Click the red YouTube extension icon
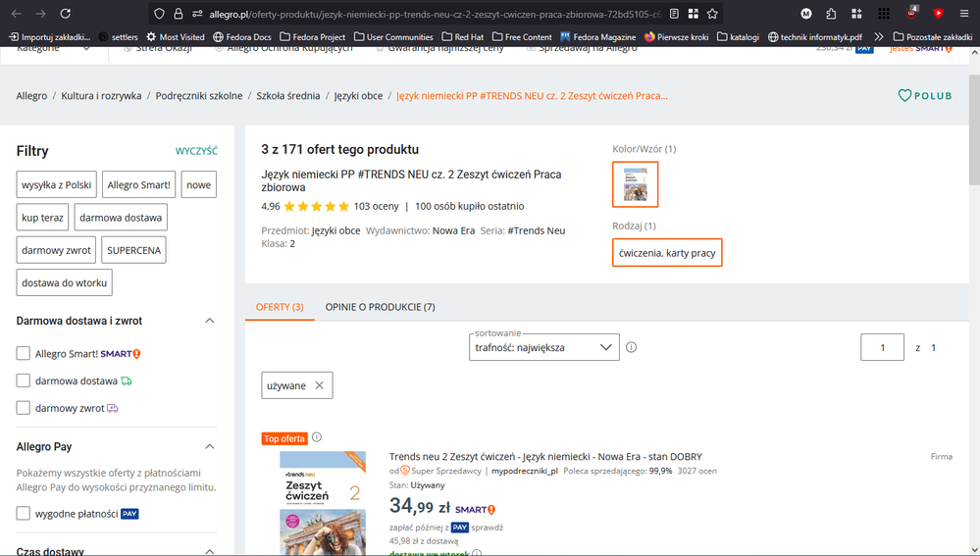This screenshot has width=980, height=556. (938, 14)
